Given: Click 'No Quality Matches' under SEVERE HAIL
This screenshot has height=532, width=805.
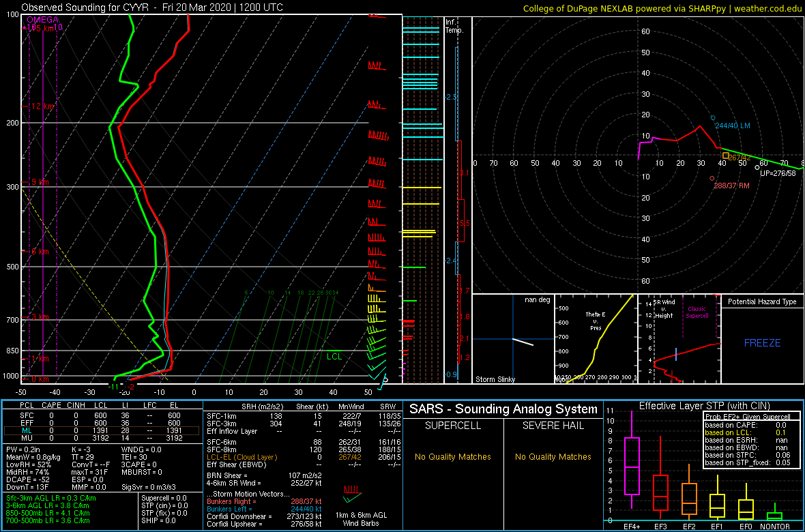Looking at the screenshot, I should [553, 456].
